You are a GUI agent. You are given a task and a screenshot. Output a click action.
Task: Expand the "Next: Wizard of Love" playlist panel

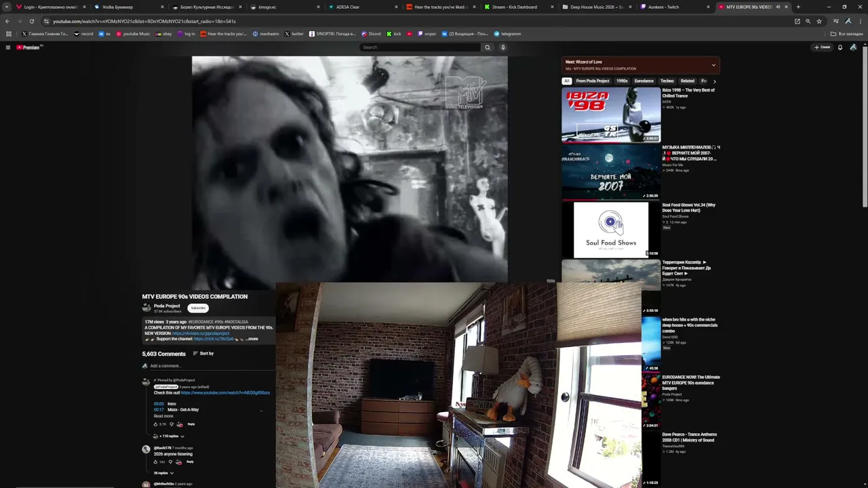[713, 65]
